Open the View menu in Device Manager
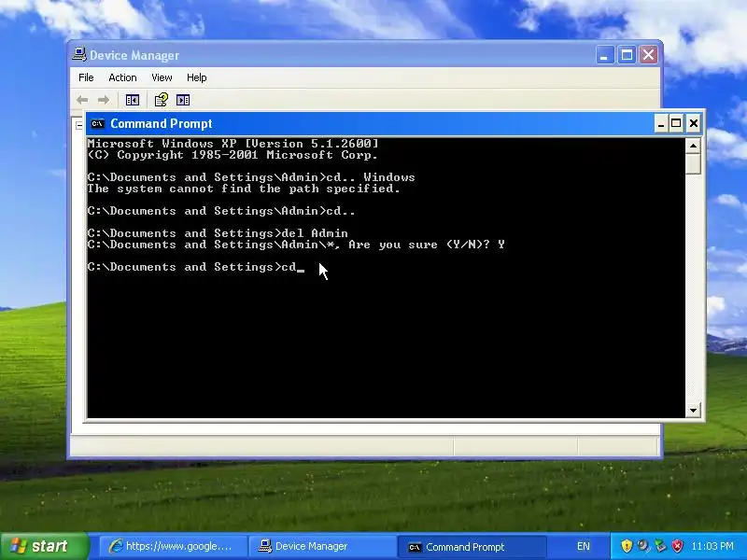The width and height of the screenshot is (747, 560). (x=162, y=77)
